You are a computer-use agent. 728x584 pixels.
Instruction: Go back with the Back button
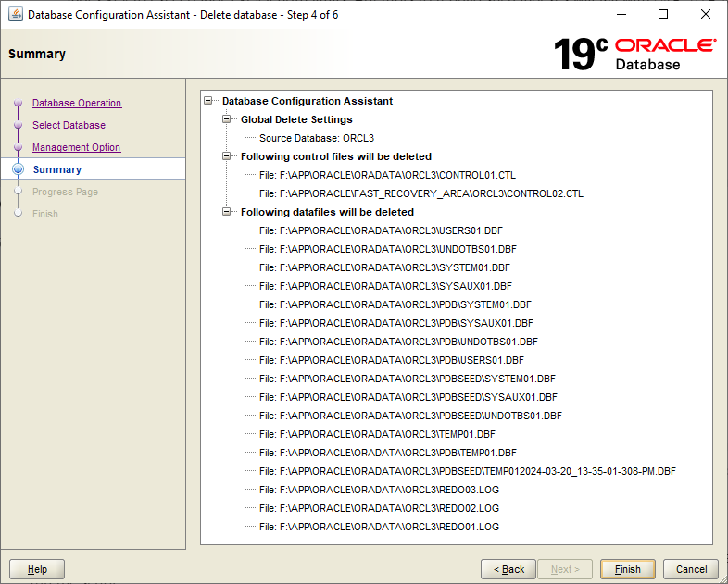point(508,569)
